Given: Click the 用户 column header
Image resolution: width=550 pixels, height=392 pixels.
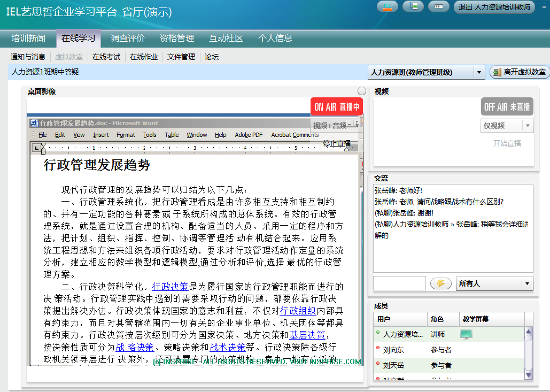Looking at the screenshot, I should pos(400,319).
